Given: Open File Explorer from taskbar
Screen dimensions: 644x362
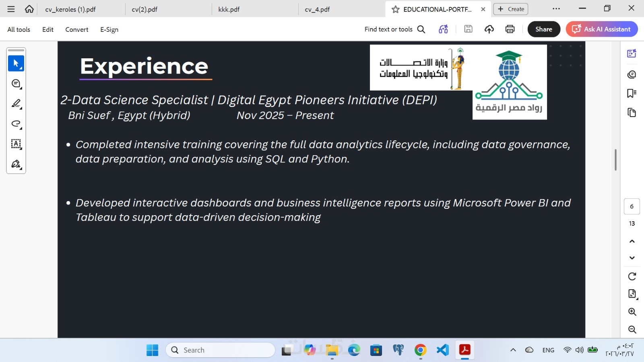Looking at the screenshot, I should point(332,350).
